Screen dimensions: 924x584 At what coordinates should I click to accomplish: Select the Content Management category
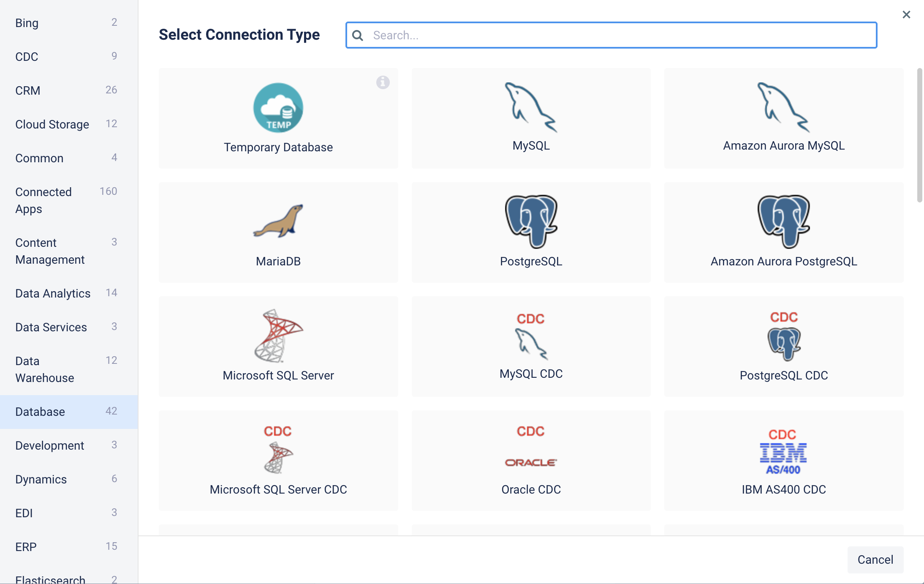coord(69,251)
